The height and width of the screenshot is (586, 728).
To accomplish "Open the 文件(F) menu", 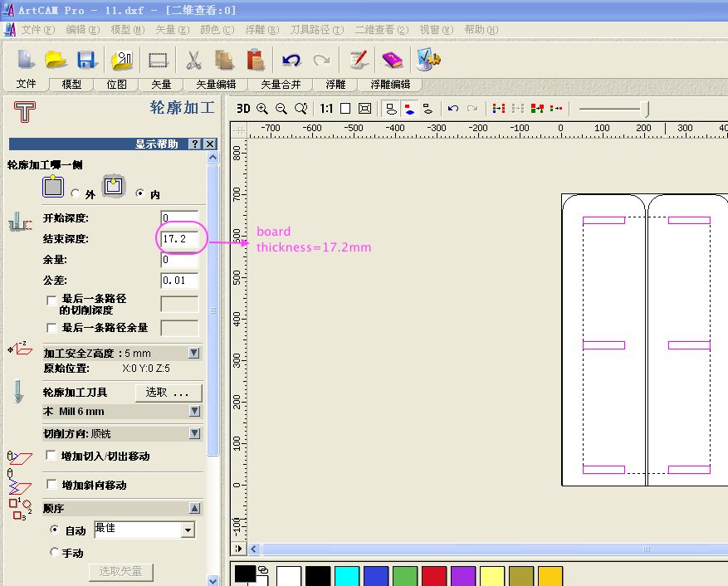I will click(37, 30).
